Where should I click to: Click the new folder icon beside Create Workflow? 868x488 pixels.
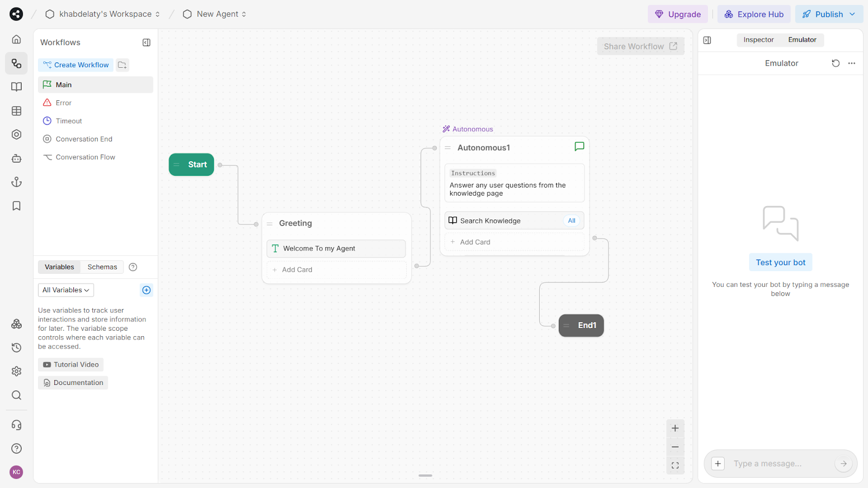pos(122,65)
